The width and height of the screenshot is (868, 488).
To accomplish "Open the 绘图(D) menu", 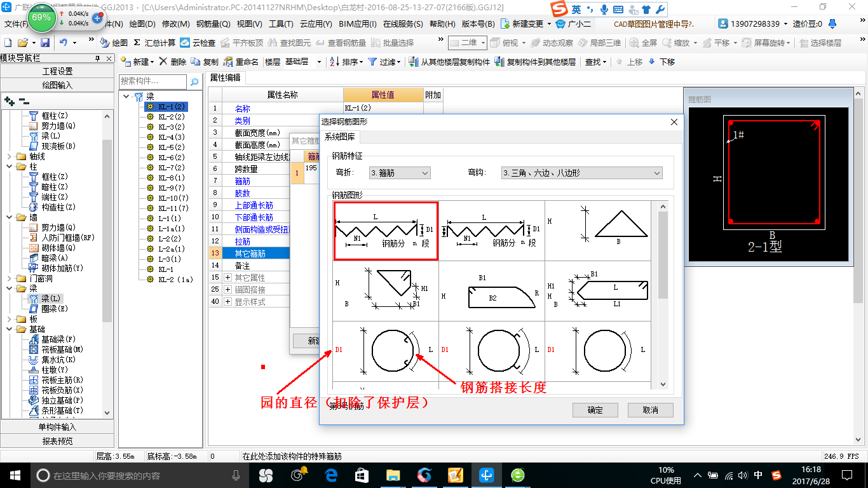I will pyautogui.click(x=142, y=24).
